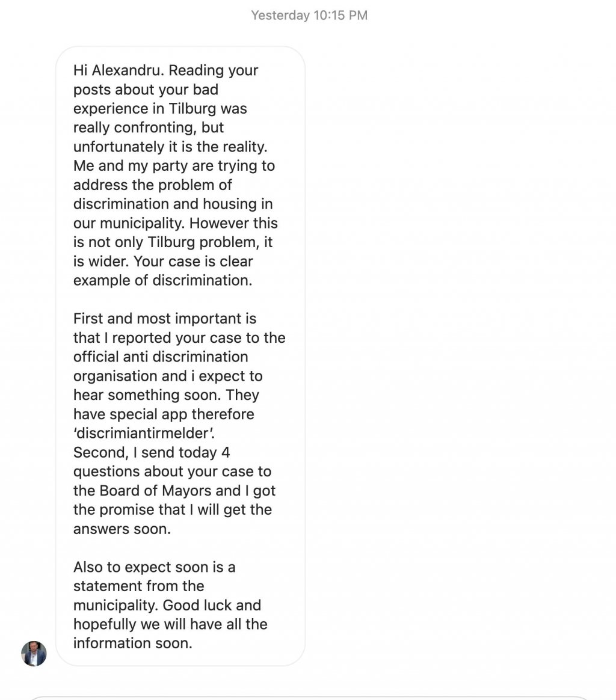Screen dimensions: 616x700
Task: Click 'Me and my party are trying to' line
Action: click(x=174, y=165)
